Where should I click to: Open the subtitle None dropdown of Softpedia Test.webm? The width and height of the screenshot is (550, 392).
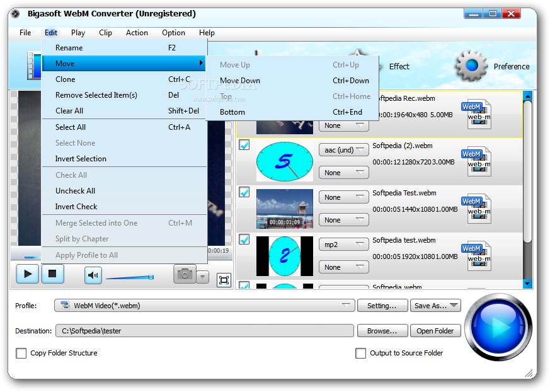[x=344, y=220]
